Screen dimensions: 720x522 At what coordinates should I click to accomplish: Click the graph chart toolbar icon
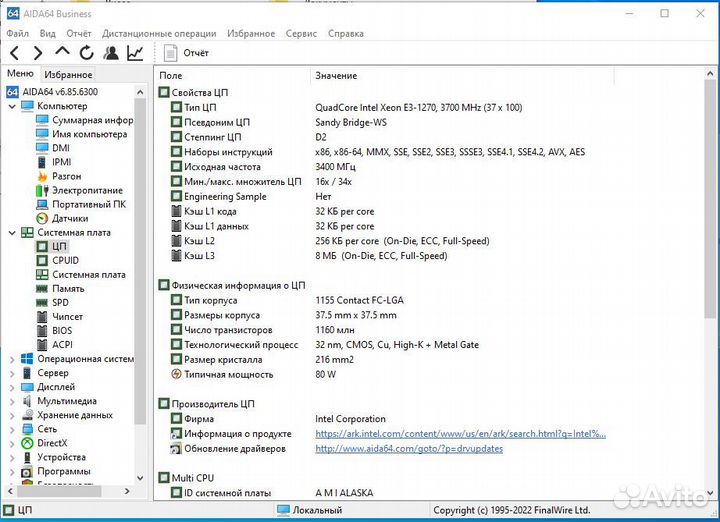point(135,53)
